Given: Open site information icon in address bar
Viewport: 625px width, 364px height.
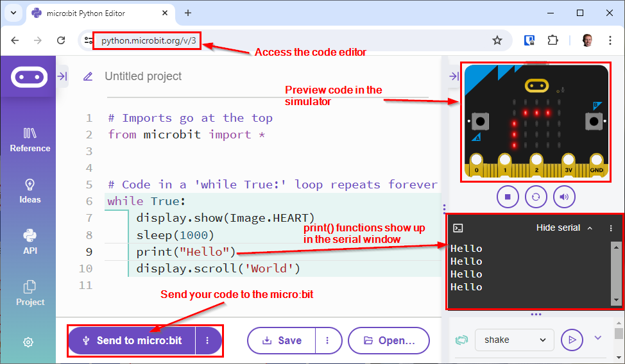Looking at the screenshot, I should 89,40.
